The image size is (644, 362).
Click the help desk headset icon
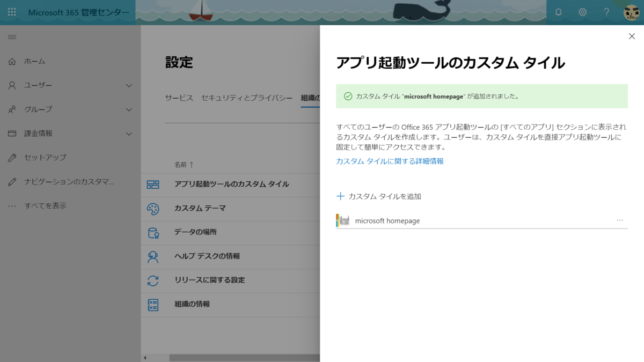coord(153,256)
